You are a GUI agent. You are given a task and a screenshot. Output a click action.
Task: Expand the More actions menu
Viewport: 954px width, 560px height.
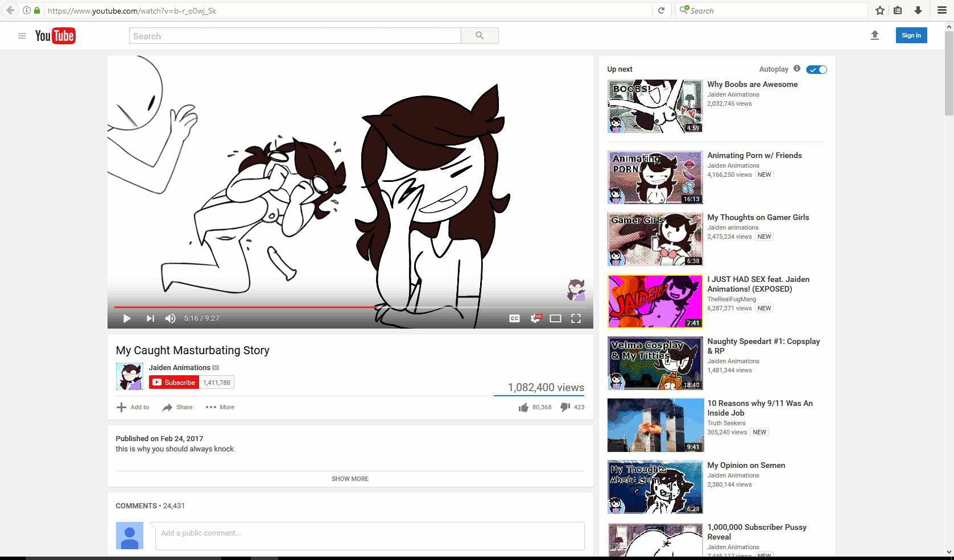click(220, 407)
